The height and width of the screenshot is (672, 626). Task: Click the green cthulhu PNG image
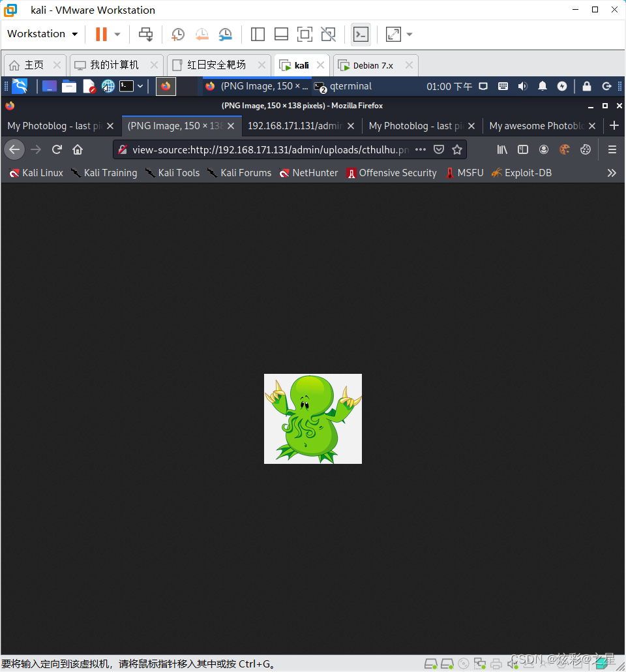(x=313, y=419)
